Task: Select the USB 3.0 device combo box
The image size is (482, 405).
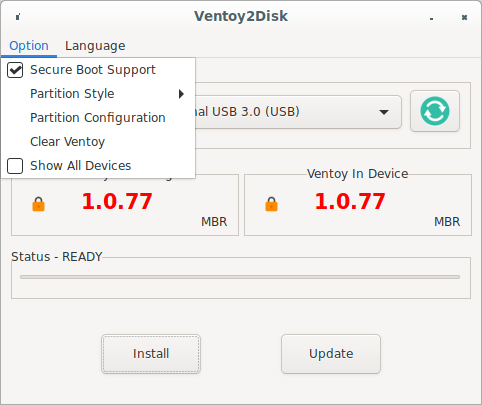Action: (298, 112)
